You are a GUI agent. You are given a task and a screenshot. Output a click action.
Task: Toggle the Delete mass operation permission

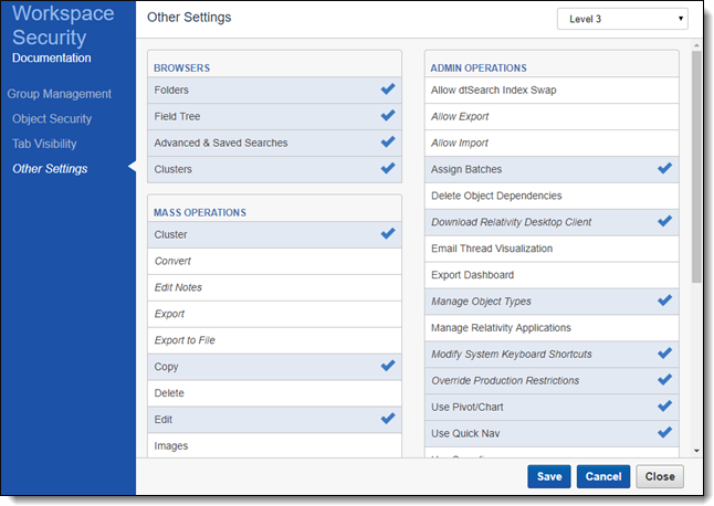[274, 393]
